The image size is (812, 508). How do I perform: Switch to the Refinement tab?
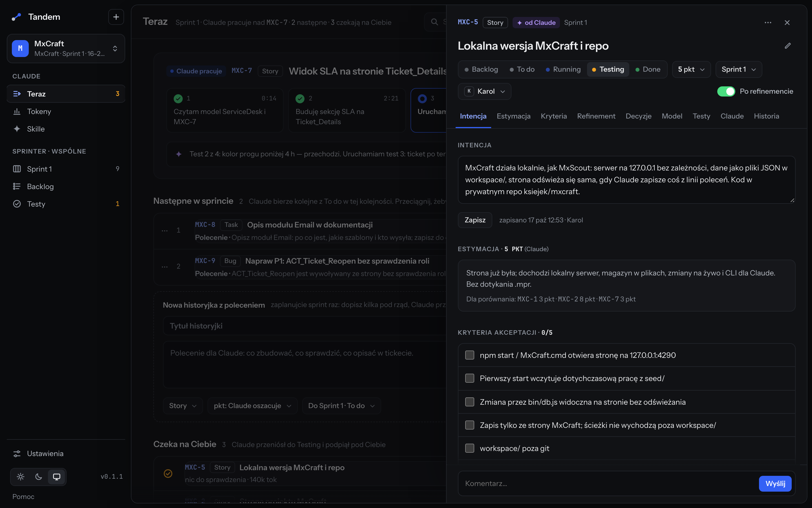click(596, 116)
